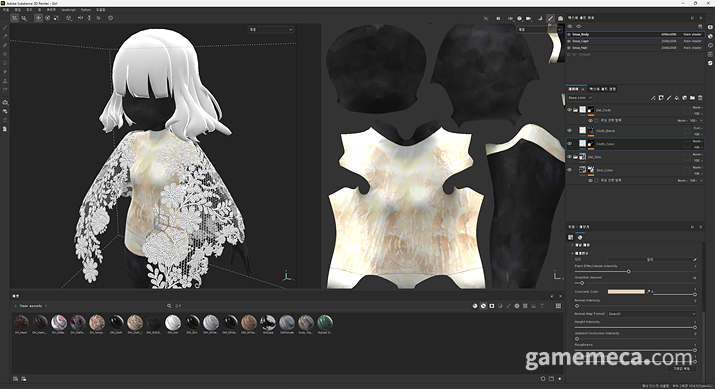Click the pause rendering icon in top toolbar
The width and height of the screenshot is (715, 389).
click(x=498, y=18)
